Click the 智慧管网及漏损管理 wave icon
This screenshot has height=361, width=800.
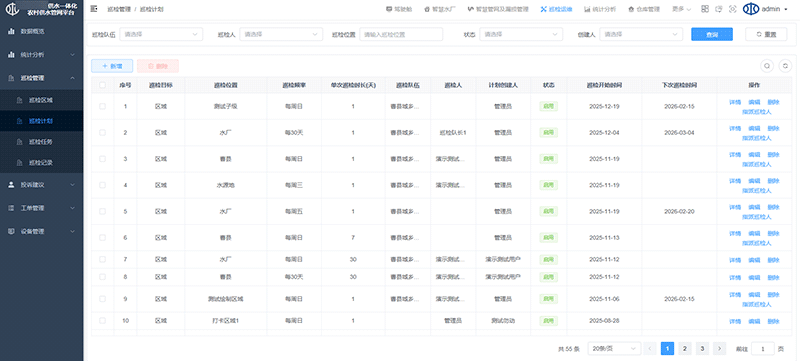coord(470,9)
